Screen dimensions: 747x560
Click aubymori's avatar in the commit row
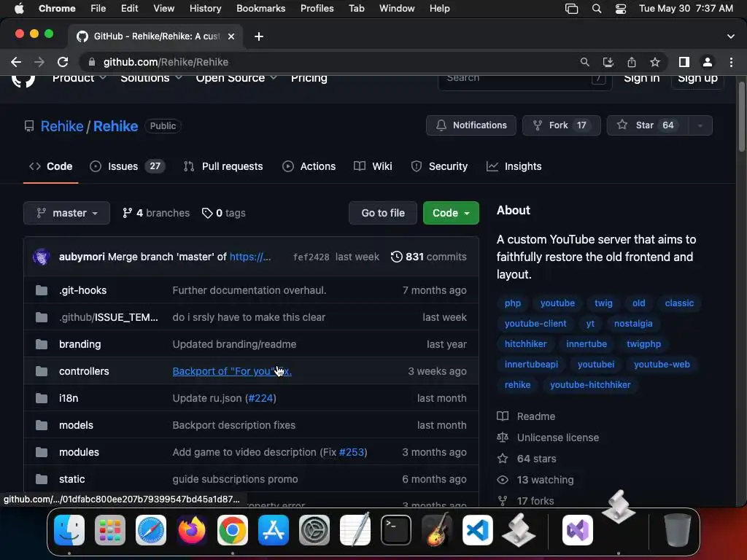point(42,257)
